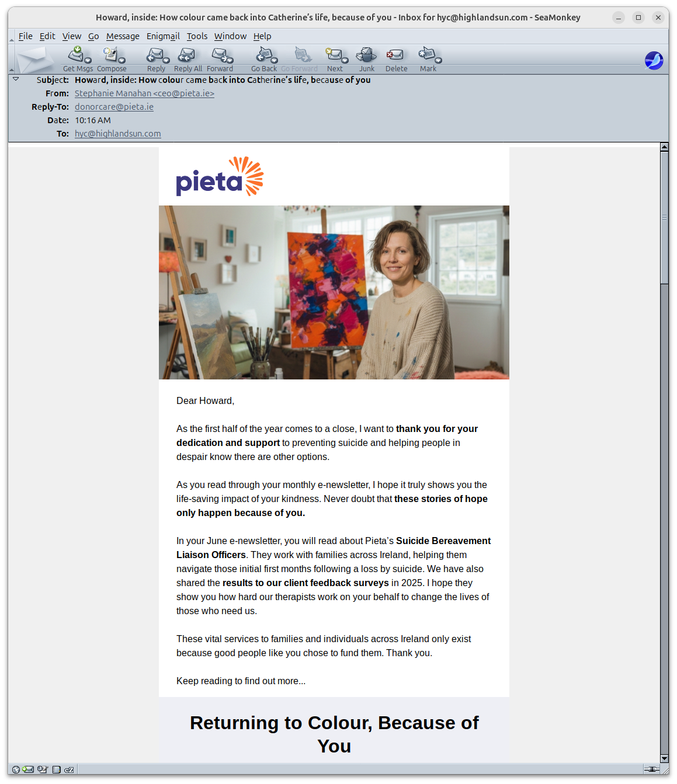Expand the Mark button dropdown arrow
The width and height of the screenshot is (677, 784).
coord(439,60)
